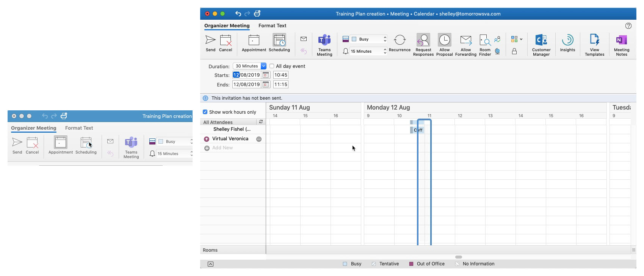Open the Help question mark icon

click(628, 26)
